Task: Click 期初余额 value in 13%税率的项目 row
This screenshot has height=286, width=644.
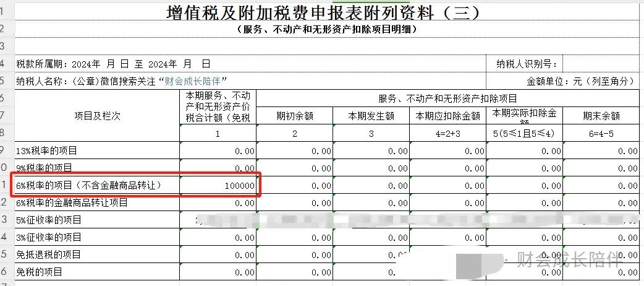Action: click(x=294, y=150)
